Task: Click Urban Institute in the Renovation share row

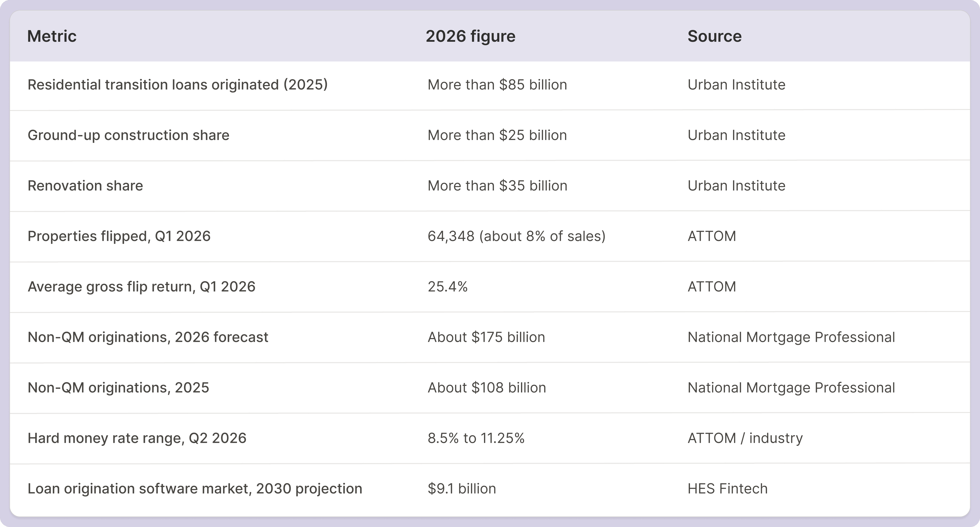Action: point(736,186)
